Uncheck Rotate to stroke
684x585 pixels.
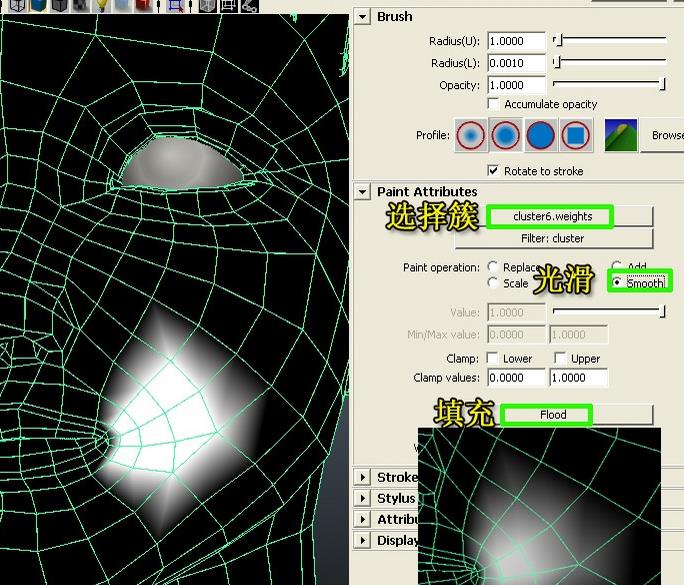click(x=493, y=171)
